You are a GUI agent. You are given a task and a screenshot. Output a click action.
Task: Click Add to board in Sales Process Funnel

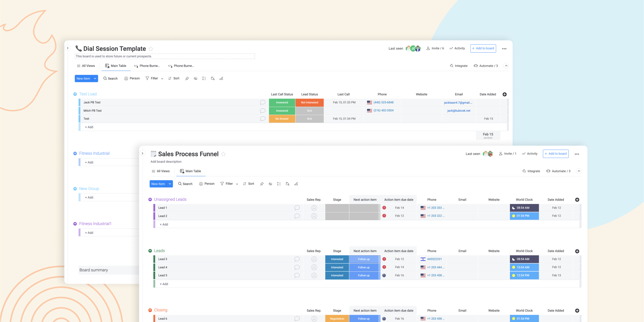(x=556, y=154)
